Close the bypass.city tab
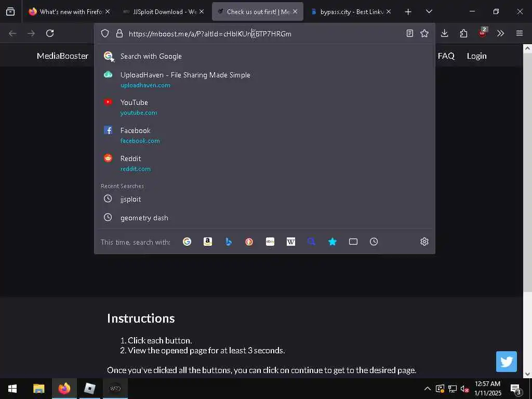 [x=389, y=11]
